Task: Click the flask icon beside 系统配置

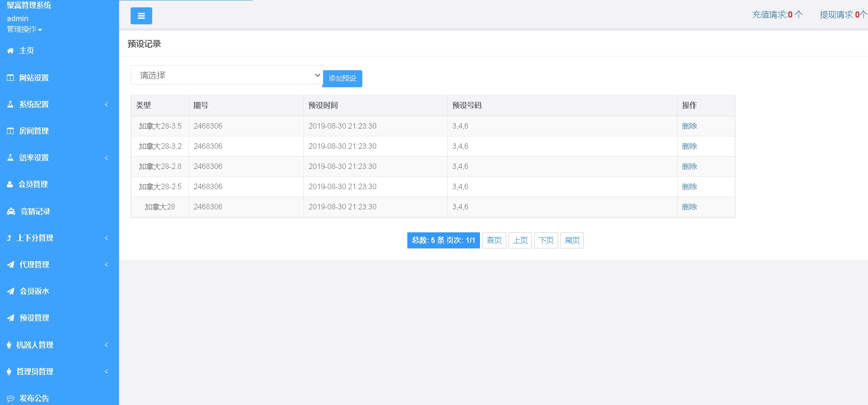Action: pos(10,105)
